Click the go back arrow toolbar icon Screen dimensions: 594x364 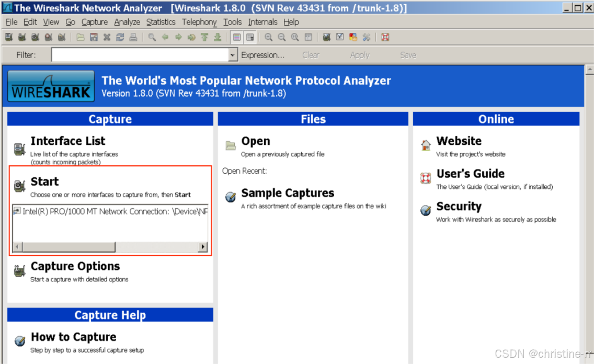pyautogui.click(x=165, y=37)
